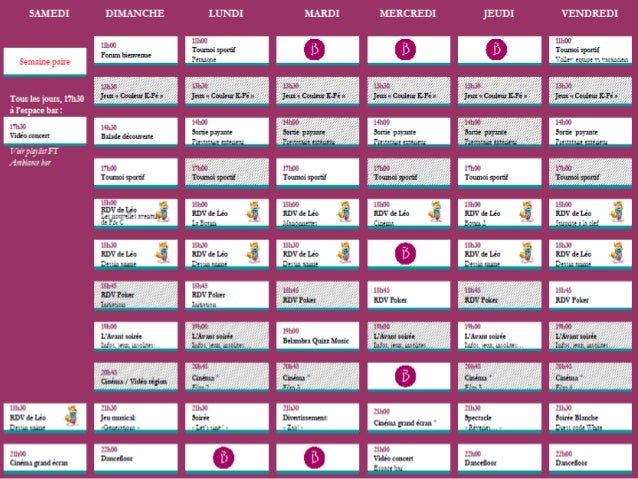
Task: Open the Semaine poire label box
Action: 45,62
